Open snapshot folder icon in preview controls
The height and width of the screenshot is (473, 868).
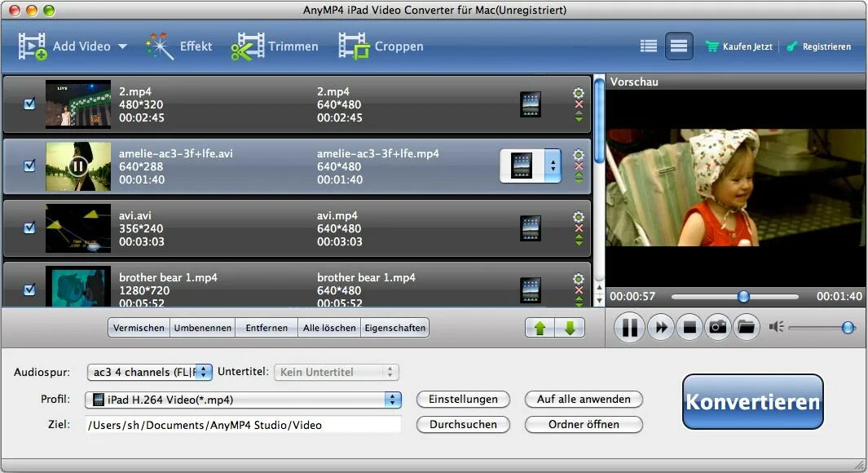(747, 327)
